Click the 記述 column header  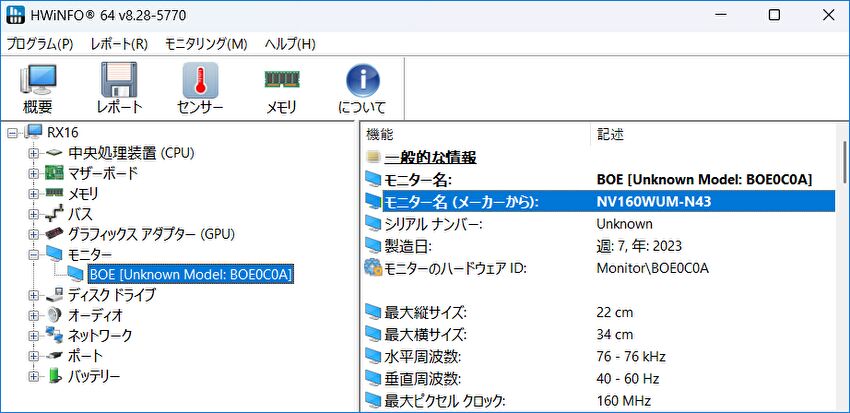tap(714, 134)
